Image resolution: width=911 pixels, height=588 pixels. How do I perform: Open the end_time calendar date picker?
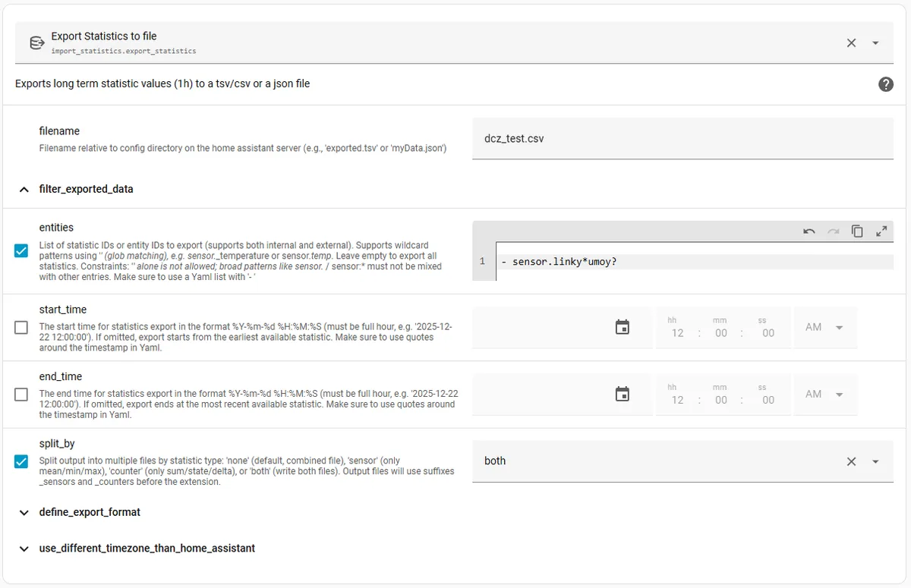coord(623,395)
